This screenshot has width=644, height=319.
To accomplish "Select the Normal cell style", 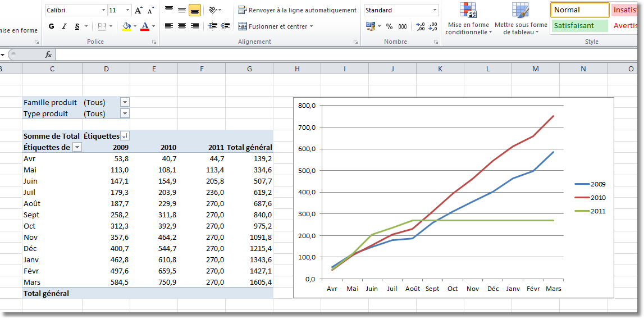I will click(x=579, y=10).
